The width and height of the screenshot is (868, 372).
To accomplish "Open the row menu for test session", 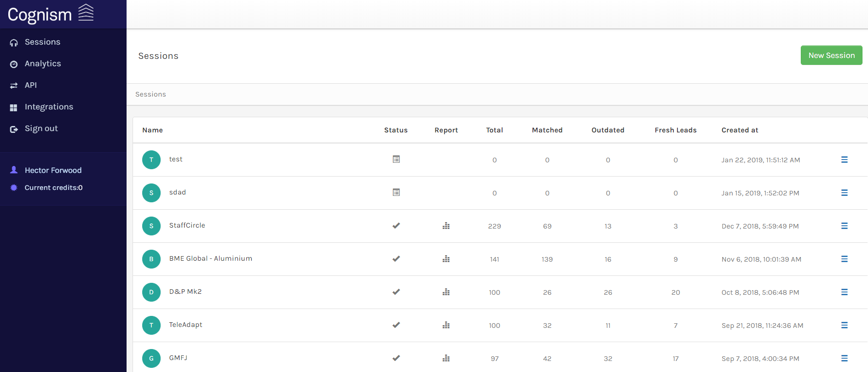I will (844, 160).
